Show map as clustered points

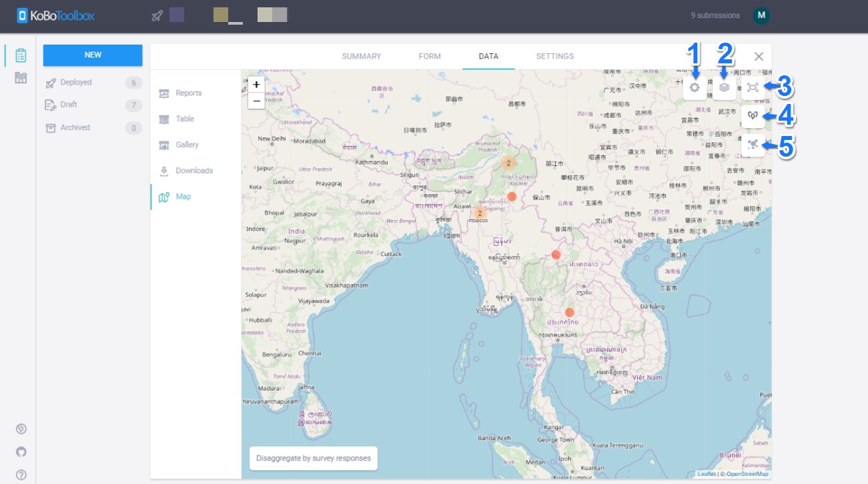[x=753, y=144]
